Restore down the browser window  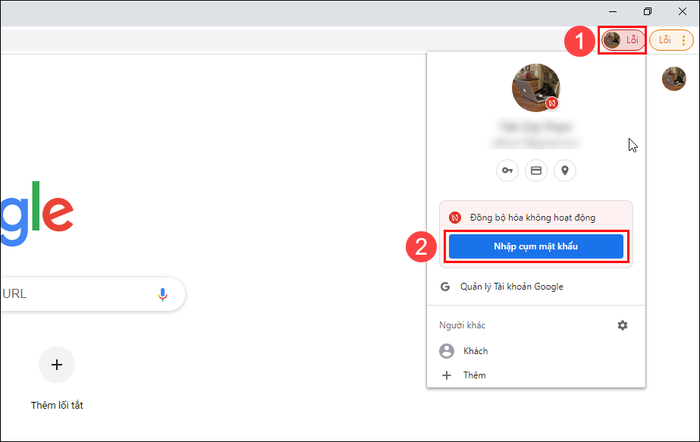647,12
